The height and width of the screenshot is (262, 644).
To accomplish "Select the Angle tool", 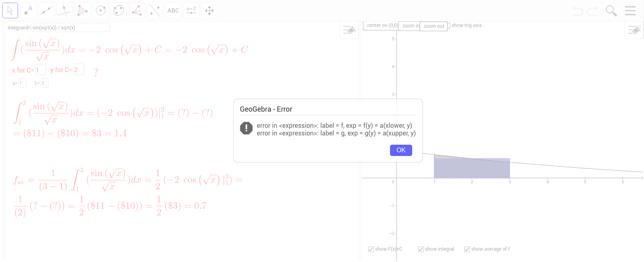I will pos(137,10).
